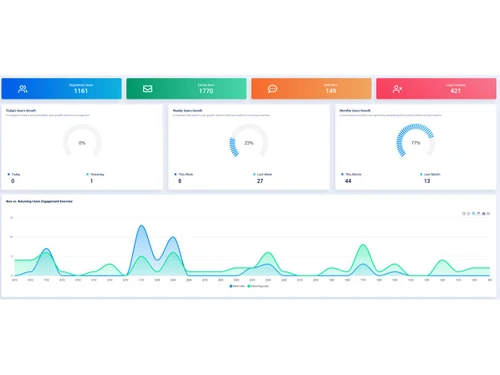
Task: Activate the chart panning hand icon
Action: 479,213
